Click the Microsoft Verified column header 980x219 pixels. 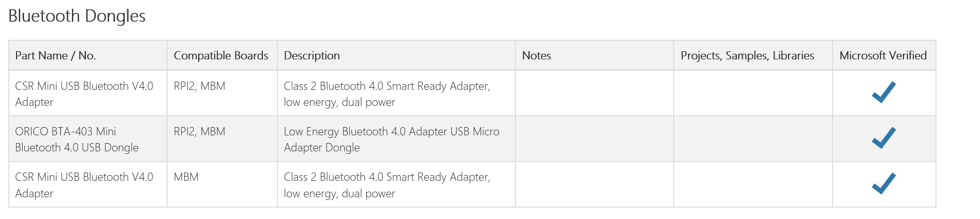(883, 55)
